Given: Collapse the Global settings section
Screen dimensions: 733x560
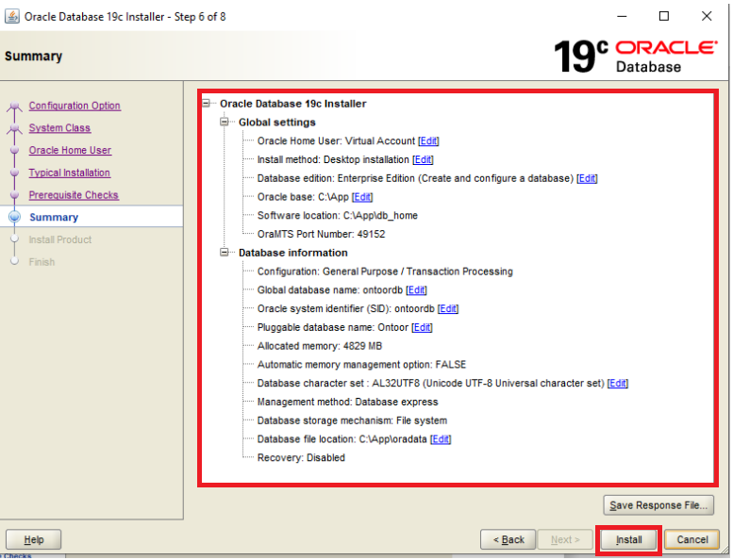Looking at the screenshot, I should click(x=225, y=123).
